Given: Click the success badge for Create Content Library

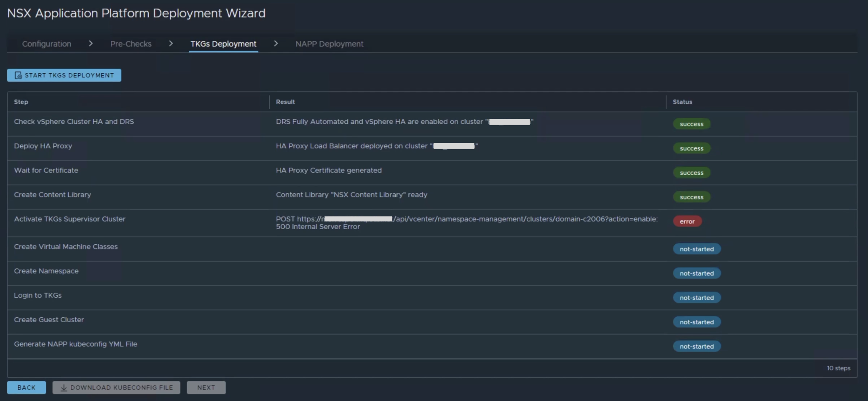Looking at the screenshot, I should (691, 197).
